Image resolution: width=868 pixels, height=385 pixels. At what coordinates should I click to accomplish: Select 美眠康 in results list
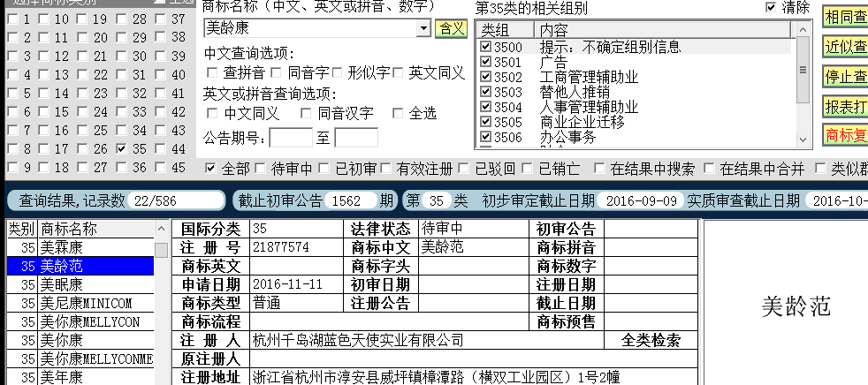pyautogui.click(x=80, y=285)
